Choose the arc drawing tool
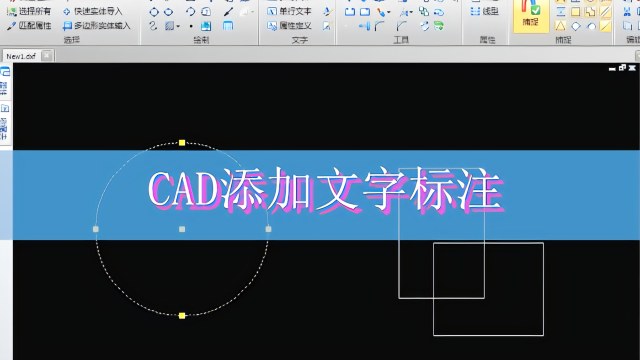 point(190,11)
